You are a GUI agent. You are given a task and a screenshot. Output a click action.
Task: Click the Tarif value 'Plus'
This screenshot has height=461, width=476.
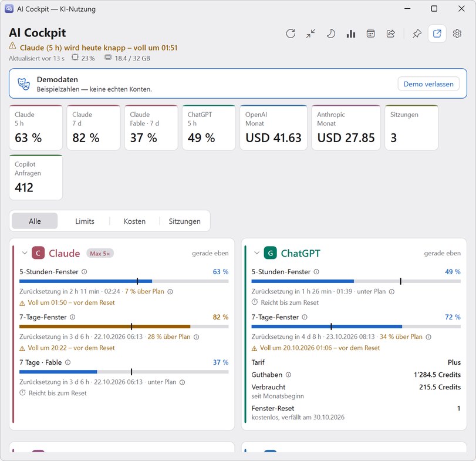(454, 362)
